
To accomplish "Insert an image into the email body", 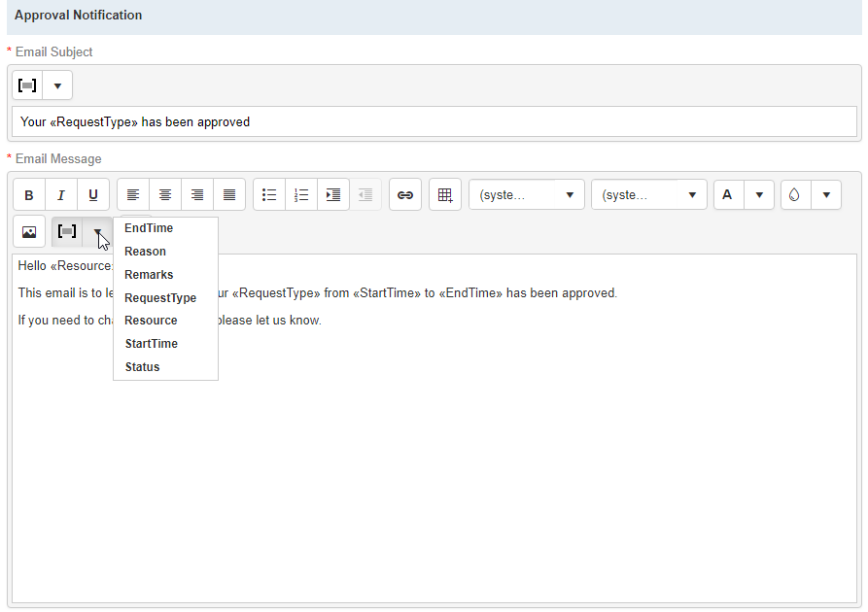I will (28, 231).
